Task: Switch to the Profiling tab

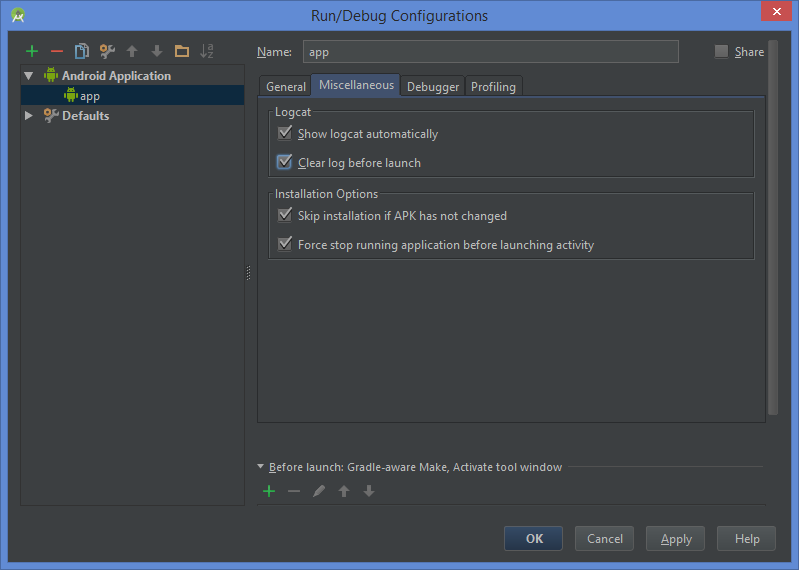Action: [x=493, y=87]
